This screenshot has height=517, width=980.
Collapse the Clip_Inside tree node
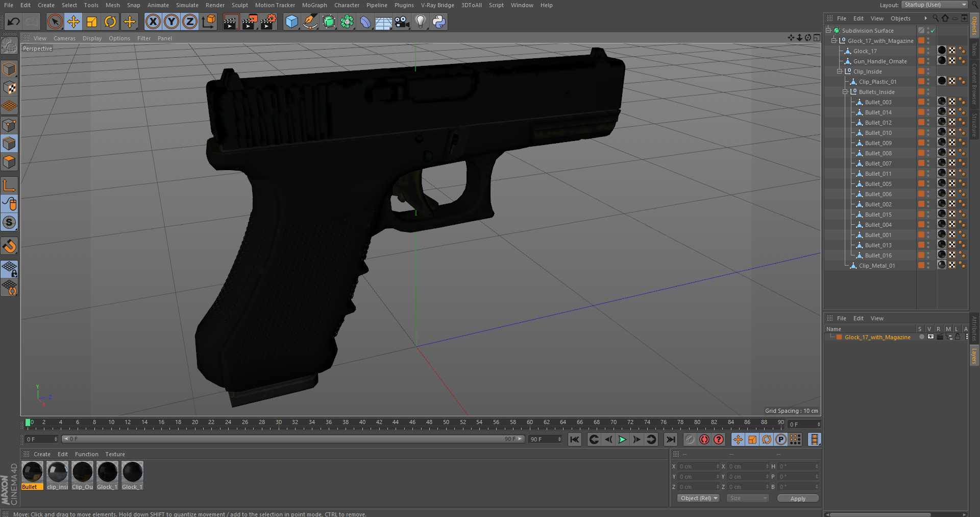pyautogui.click(x=840, y=72)
